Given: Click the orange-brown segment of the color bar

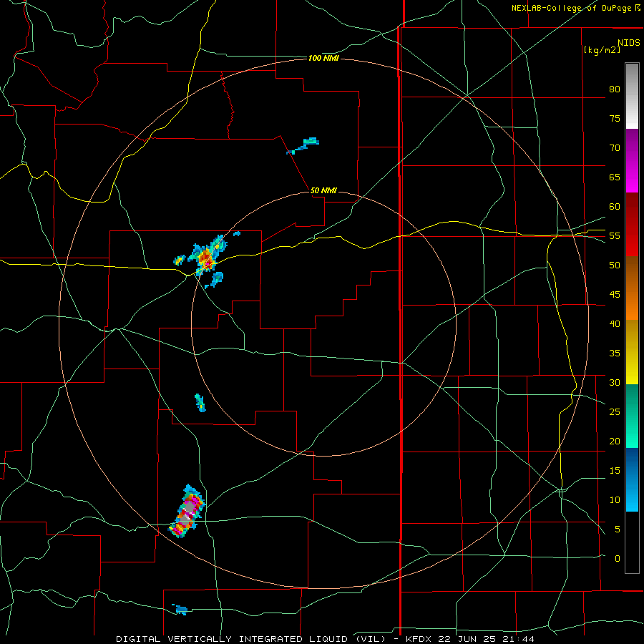Looking at the screenshot, I should [x=632, y=288].
